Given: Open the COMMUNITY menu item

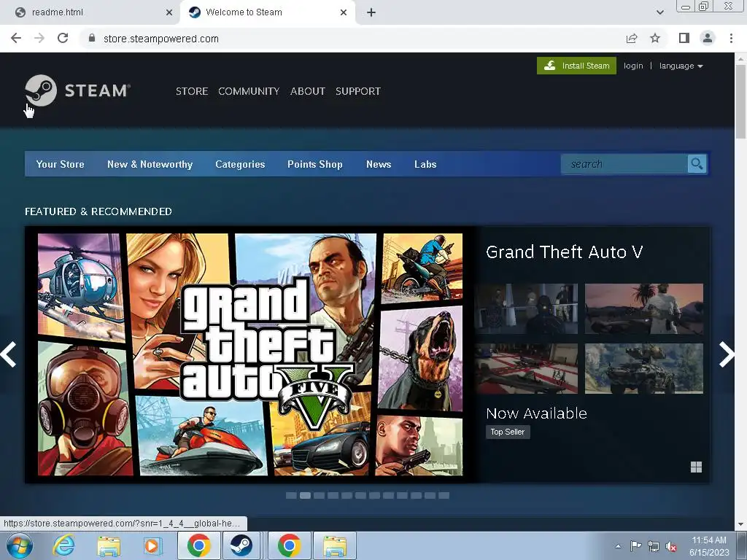Looking at the screenshot, I should click(249, 91).
